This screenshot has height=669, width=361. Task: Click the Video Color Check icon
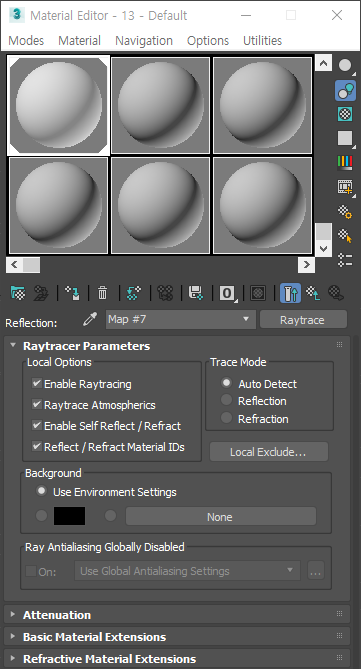tap(345, 163)
